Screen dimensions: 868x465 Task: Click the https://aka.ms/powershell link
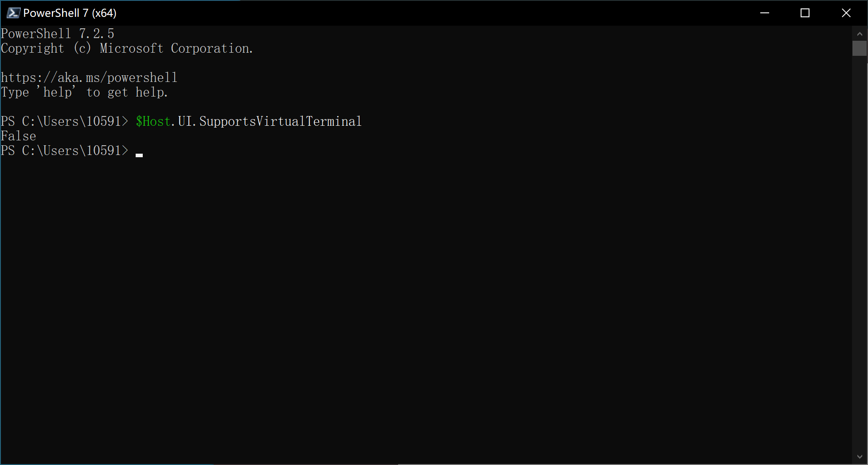click(90, 77)
